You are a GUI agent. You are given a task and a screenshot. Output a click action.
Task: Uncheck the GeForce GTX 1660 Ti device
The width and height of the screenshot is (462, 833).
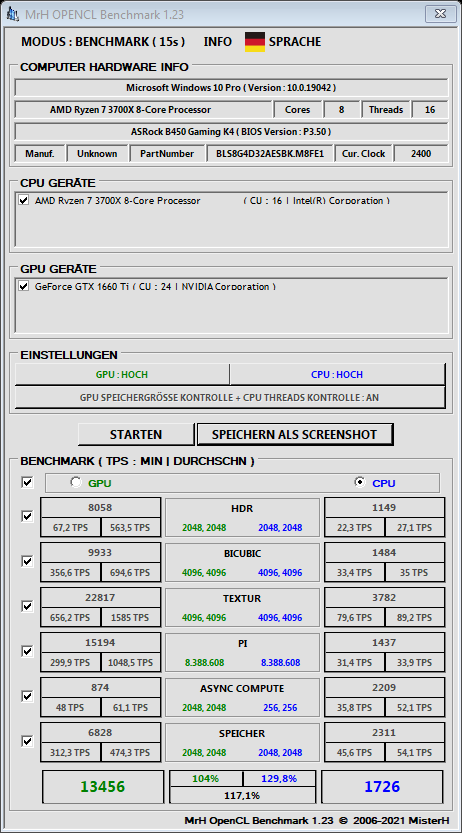pyautogui.click(x=23, y=286)
